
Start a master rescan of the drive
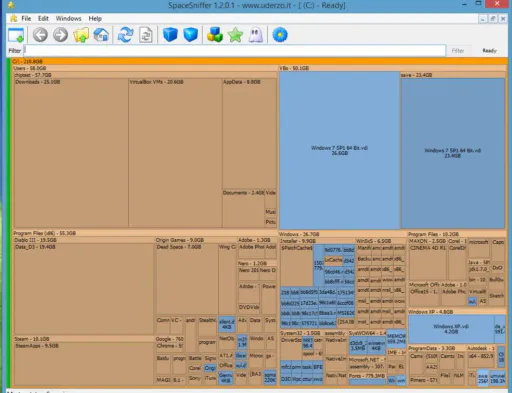click(x=125, y=35)
